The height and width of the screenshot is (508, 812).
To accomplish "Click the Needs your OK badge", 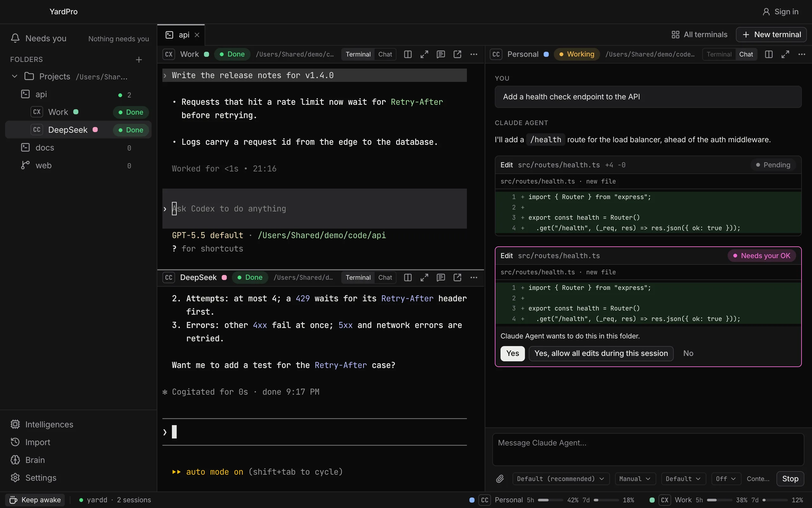I will coord(761,256).
